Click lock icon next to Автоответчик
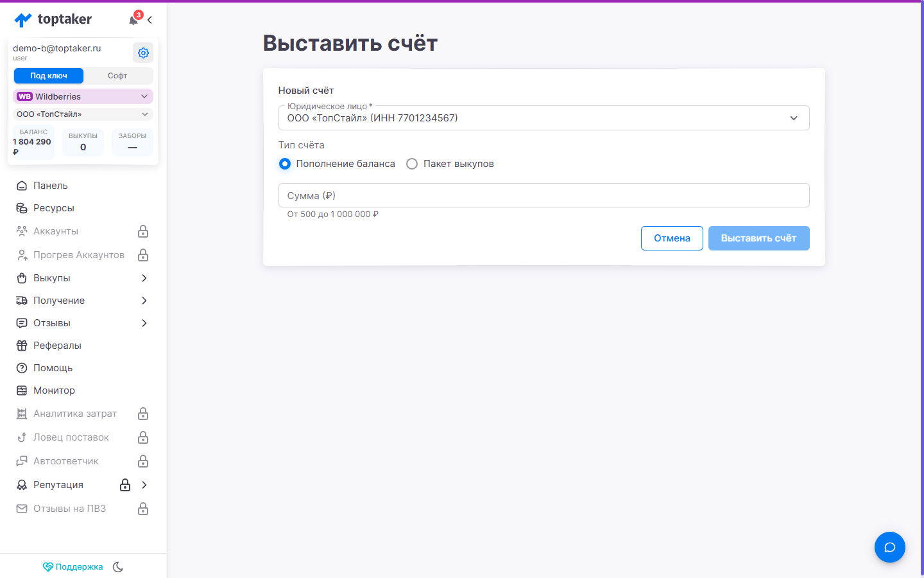924x578 pixels. (143, 461)
